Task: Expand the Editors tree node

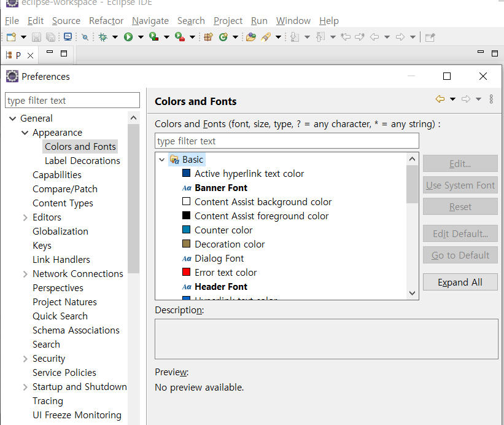Action: (25, 217)
